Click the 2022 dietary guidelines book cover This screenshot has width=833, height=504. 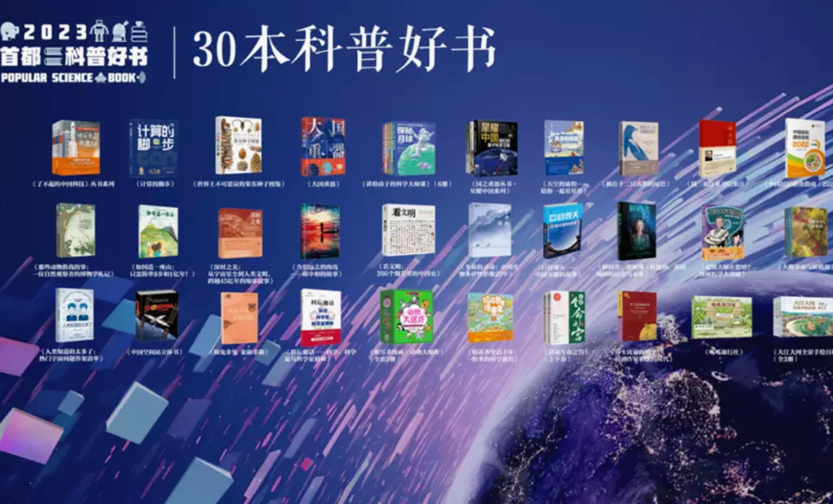[x=805, y=148]
